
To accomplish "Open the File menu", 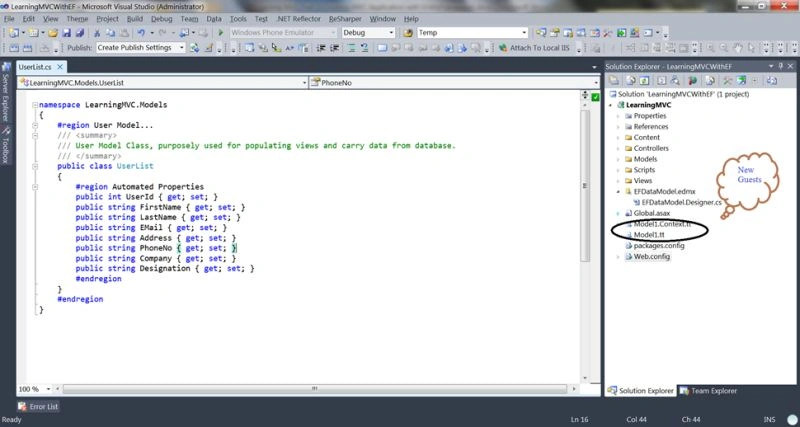I will point(9,19).
